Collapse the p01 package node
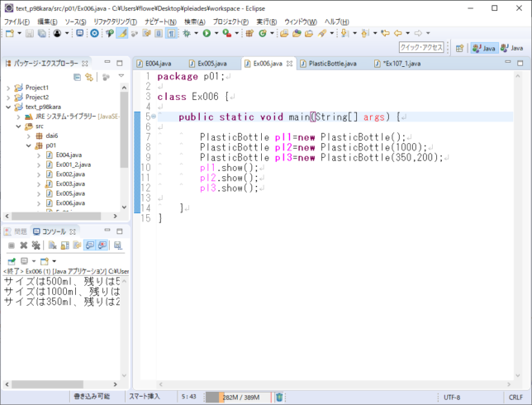The image size is (532, 405). point(28,145)
